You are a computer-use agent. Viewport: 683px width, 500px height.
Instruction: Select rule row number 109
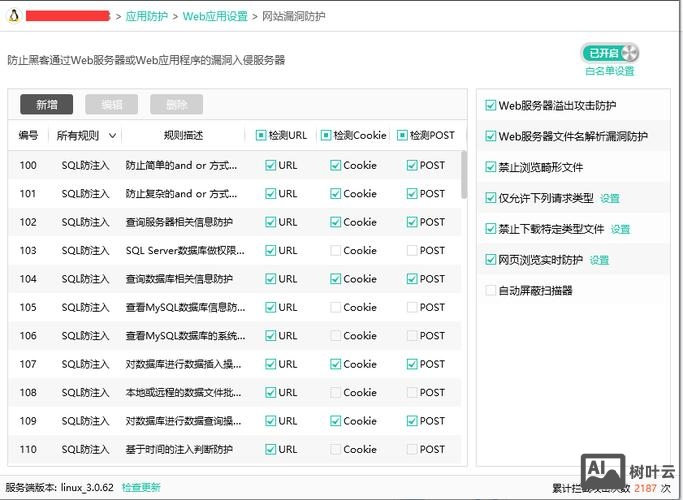point(28,421)
